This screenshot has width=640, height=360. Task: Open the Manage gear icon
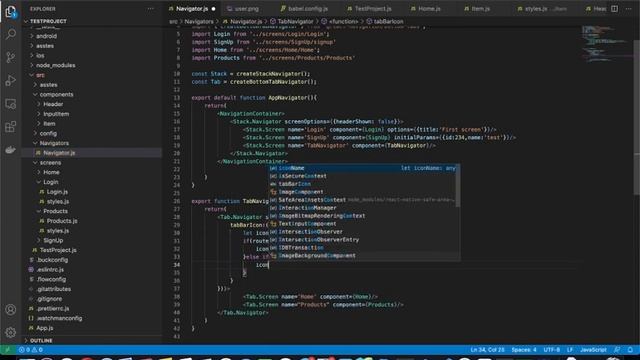pos(11,332)
